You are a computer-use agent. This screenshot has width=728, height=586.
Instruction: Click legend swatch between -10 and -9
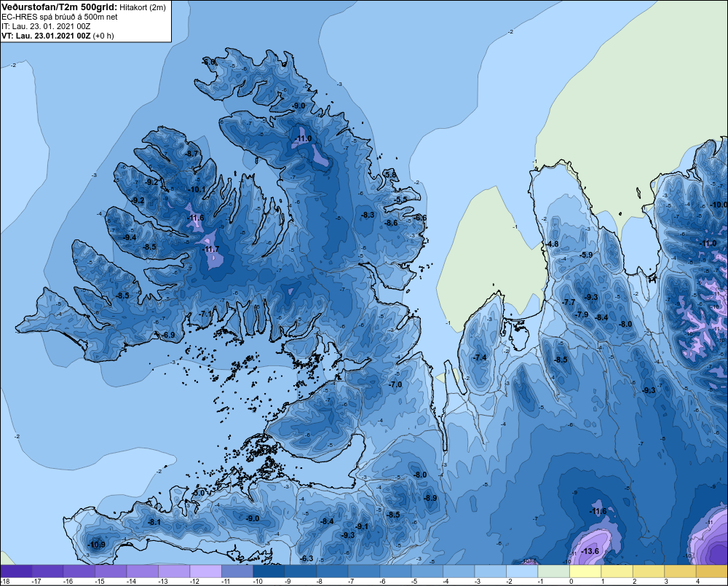coord(269,571)
